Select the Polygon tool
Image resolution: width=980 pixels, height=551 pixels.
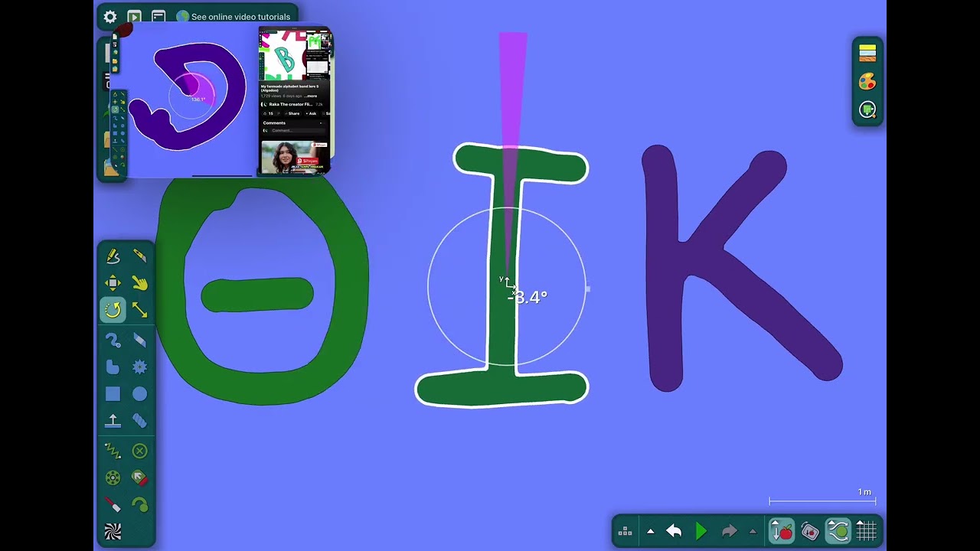113,367
